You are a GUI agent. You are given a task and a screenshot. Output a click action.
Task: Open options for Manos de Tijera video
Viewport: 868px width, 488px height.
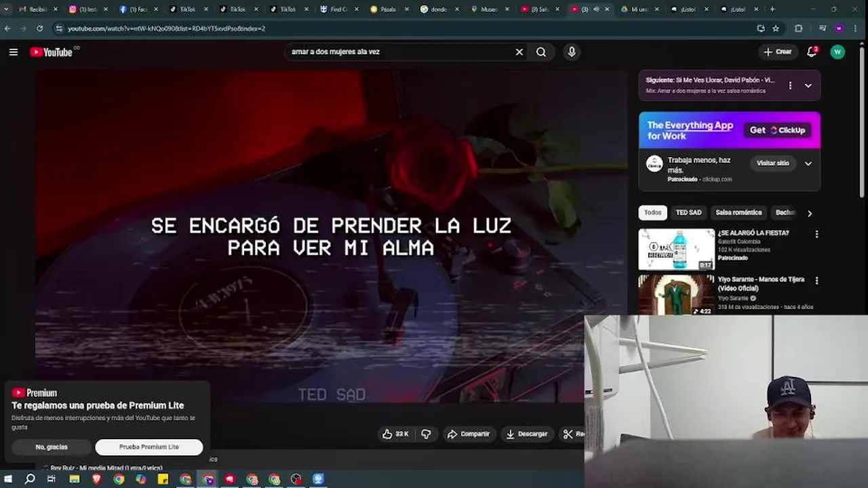[816, 280]
